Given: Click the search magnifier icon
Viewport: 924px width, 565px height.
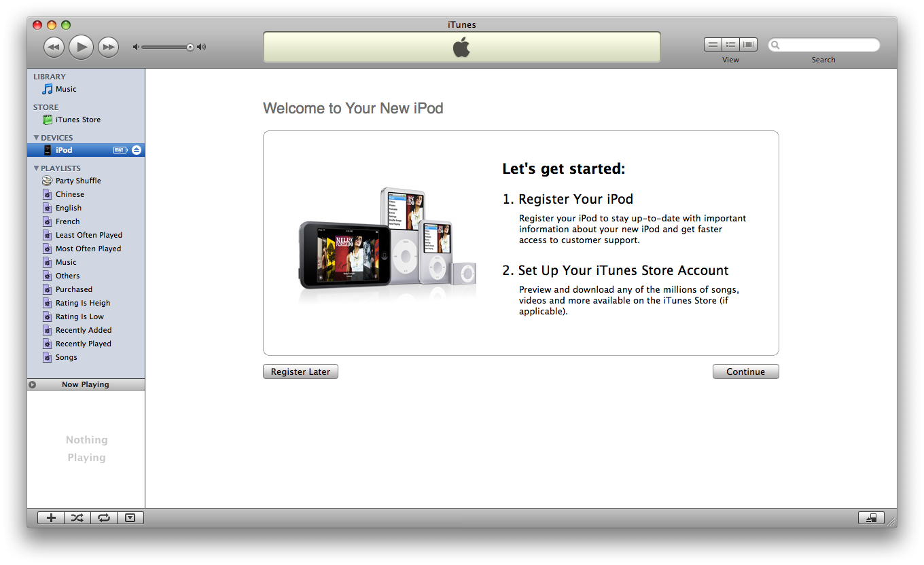Looking at the screenshot, I should (775, 45).
